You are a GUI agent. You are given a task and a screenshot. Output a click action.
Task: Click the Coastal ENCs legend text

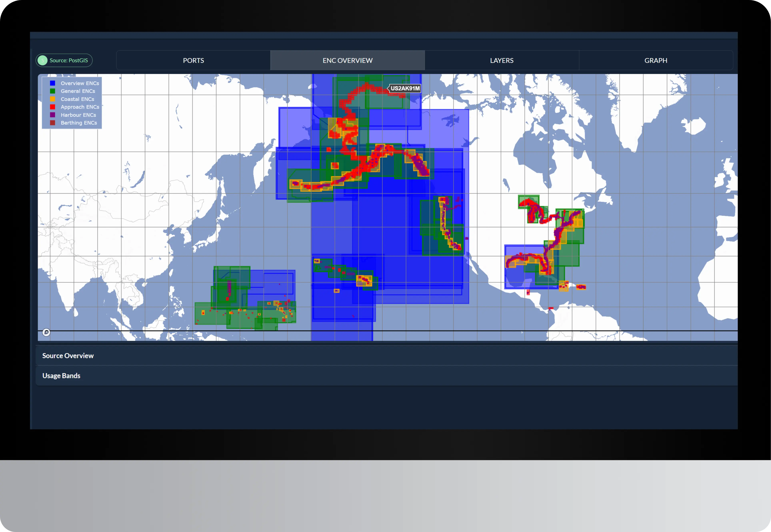[x=77, y=99]
